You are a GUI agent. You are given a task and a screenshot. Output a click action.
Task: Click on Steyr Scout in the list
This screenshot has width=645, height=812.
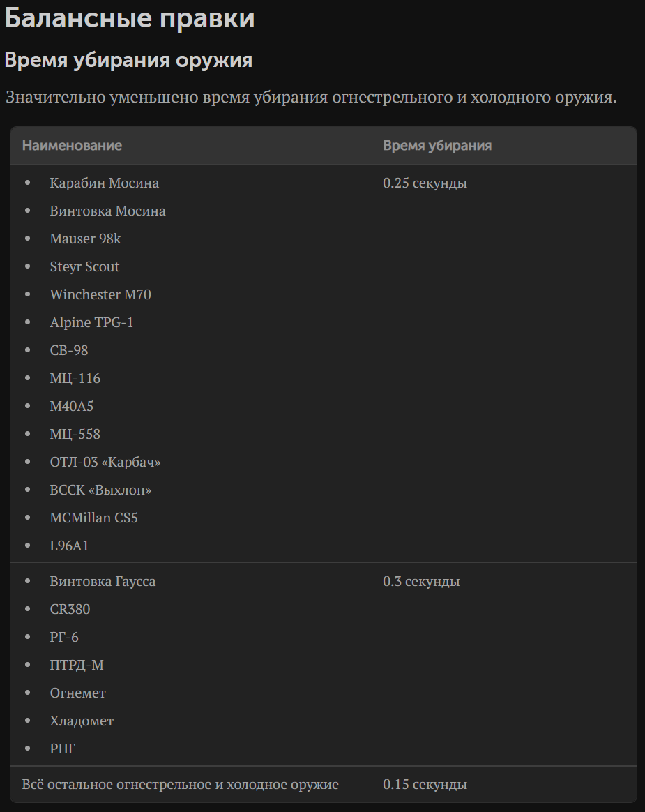point(84,266)
